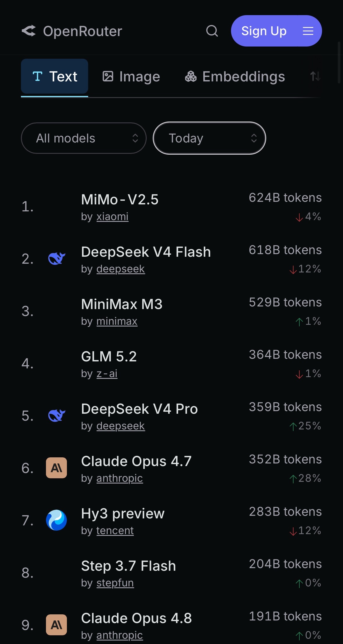Click the page scrollbar on the right edge

point(339,63)
